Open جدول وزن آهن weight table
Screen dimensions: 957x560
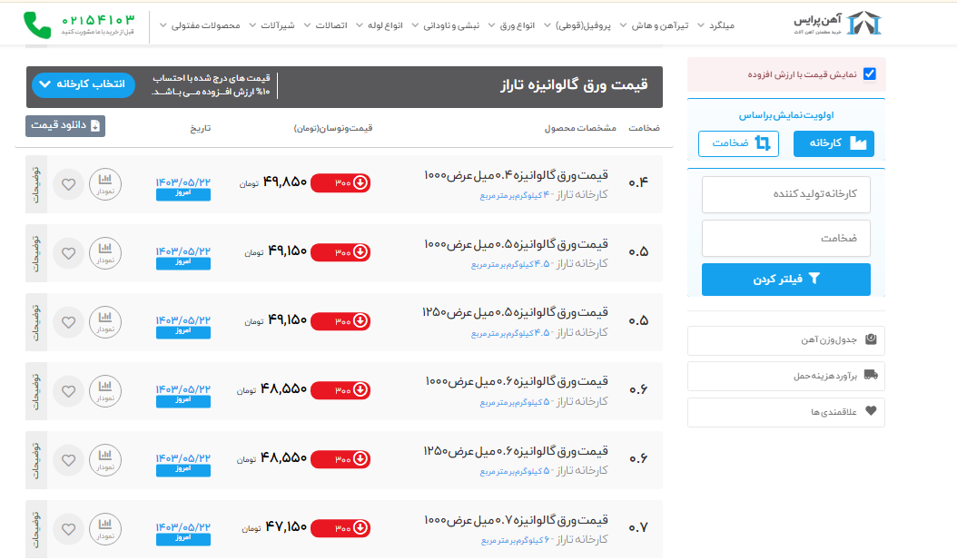785,340
